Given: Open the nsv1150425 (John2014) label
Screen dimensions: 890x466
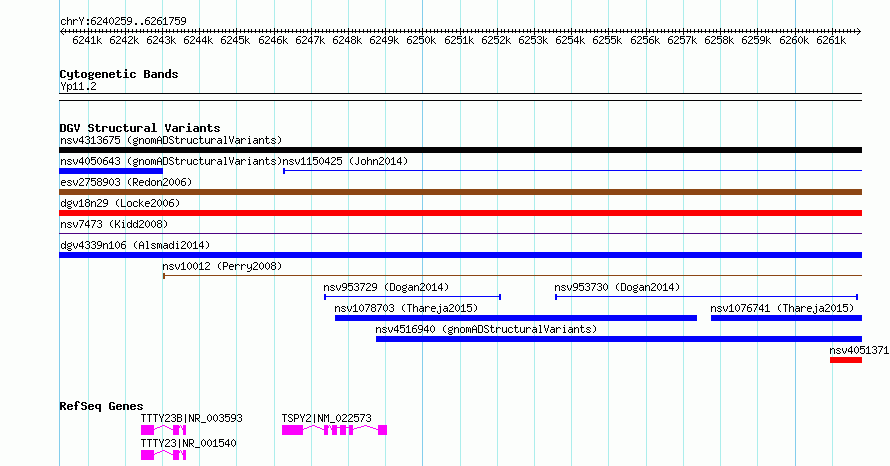Looking at the screenshot, I should tap(345, 161).
